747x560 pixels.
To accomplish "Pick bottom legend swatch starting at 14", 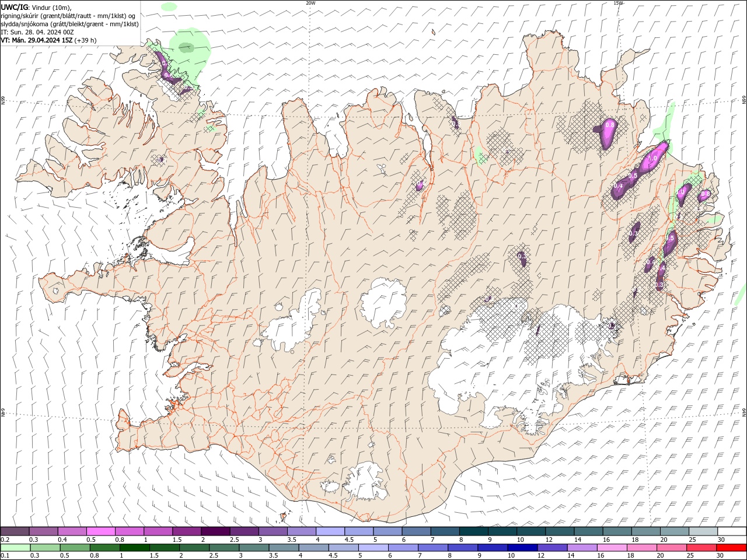I will [x=581, y=548].
